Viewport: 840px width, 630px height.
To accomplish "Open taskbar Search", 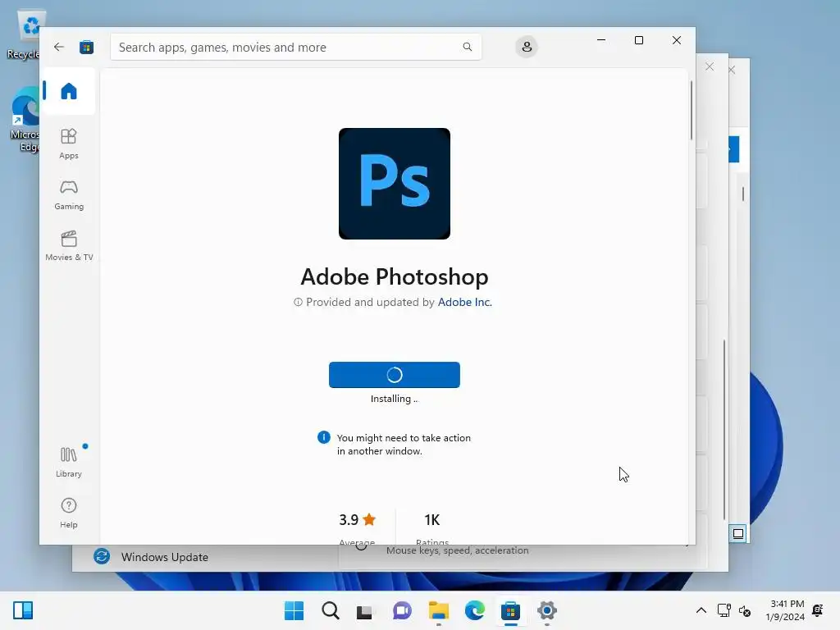I will [330, 610].
